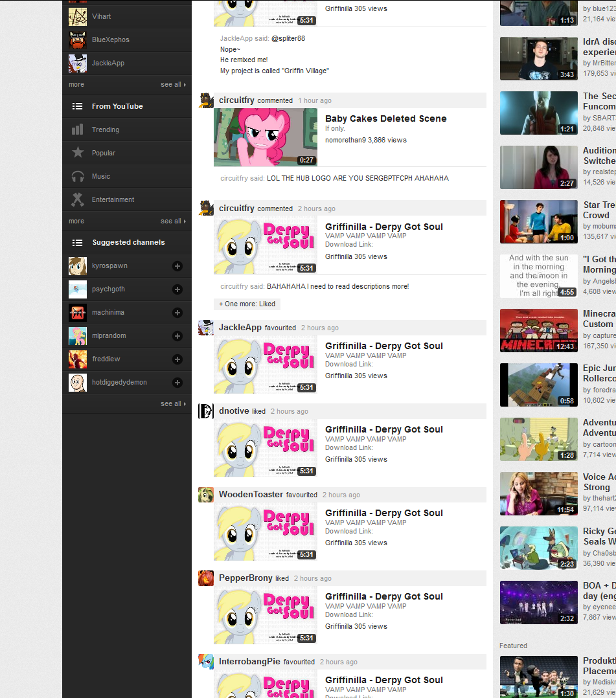The height and width of the screenshot is (698, 616).
Task: Click the From YouTube list icon
Action: click(78, 106)
